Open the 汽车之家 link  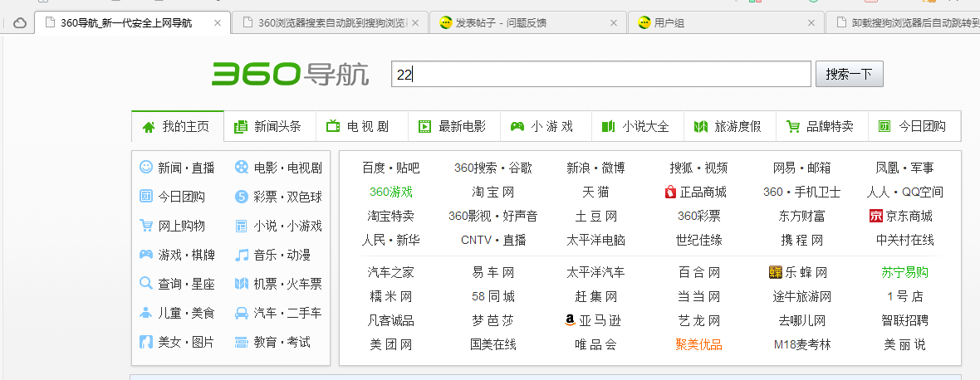click(390, 273)
